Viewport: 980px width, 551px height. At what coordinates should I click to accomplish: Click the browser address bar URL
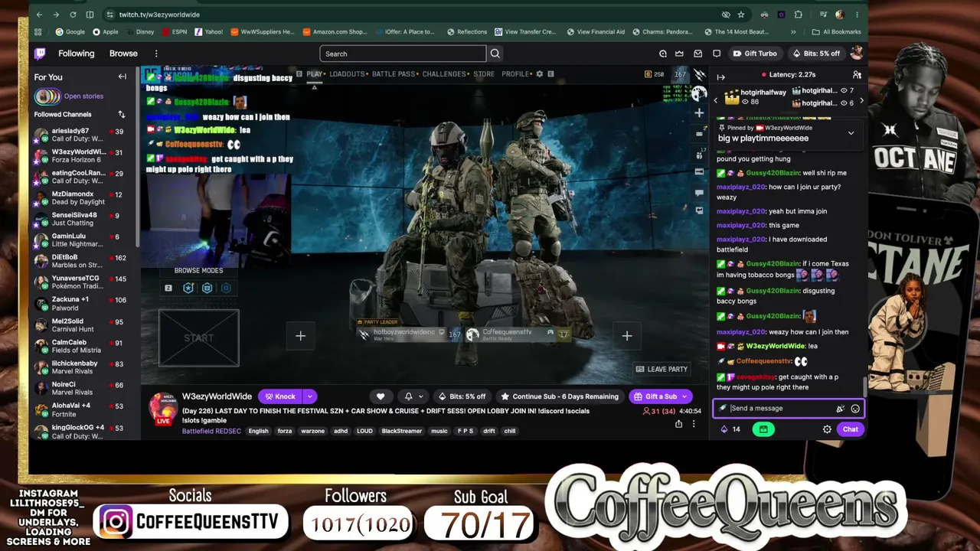pyautogui.click(x=159, y=15)
